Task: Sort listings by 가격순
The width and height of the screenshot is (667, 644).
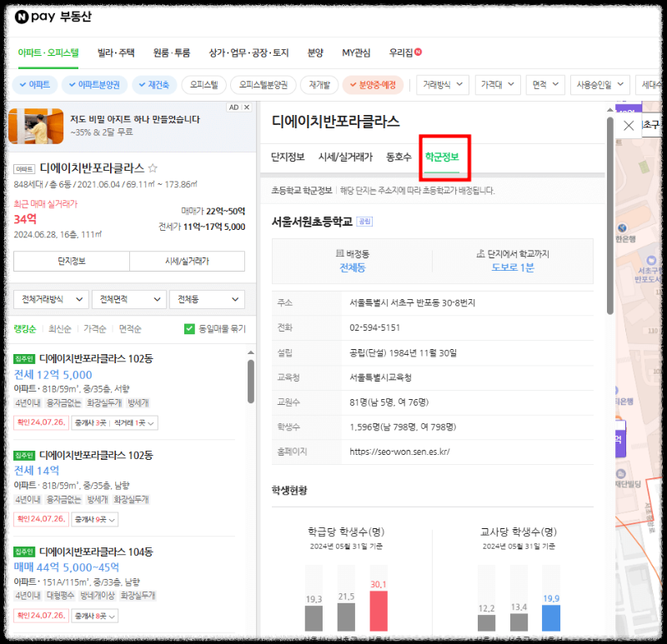Action: click(x=95, y=328)
